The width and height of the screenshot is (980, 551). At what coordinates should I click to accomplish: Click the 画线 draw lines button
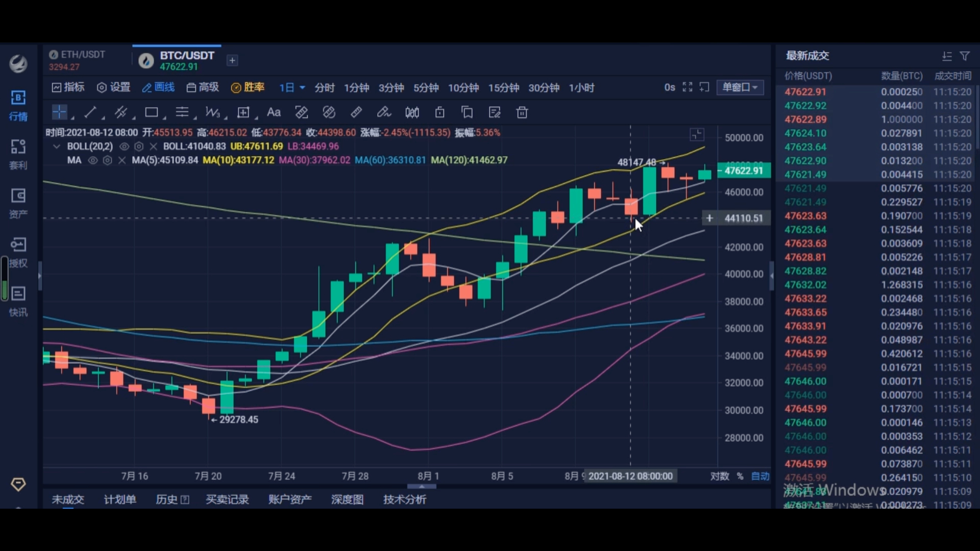pos(158,87)
